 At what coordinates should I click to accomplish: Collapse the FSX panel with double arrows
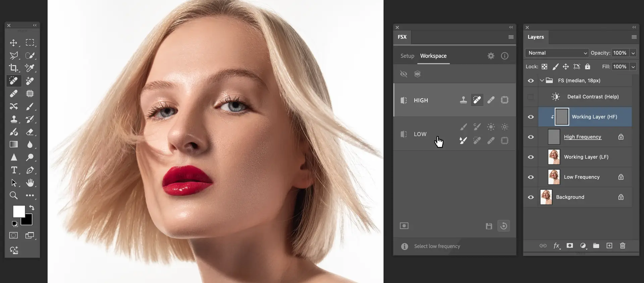tap(511, 27)
